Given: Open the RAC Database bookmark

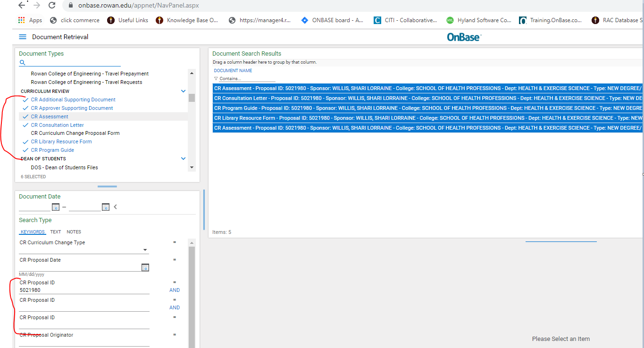Looking at the screenshot, I should 617,20.
